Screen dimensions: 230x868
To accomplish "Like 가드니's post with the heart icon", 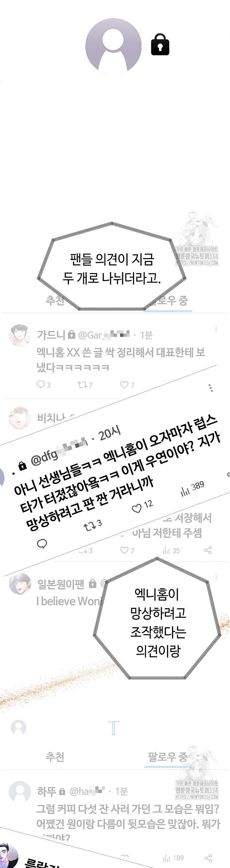I will pyautogui.click(x=124, y=385).
